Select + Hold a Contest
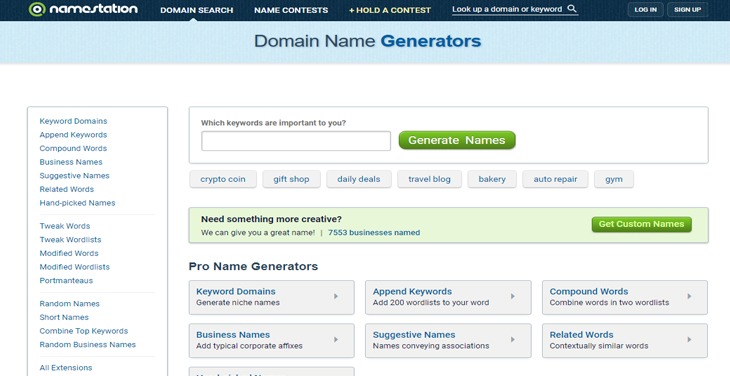Image resolution: width=730 pixels, height=376 pixels. (x=390, y=10)
